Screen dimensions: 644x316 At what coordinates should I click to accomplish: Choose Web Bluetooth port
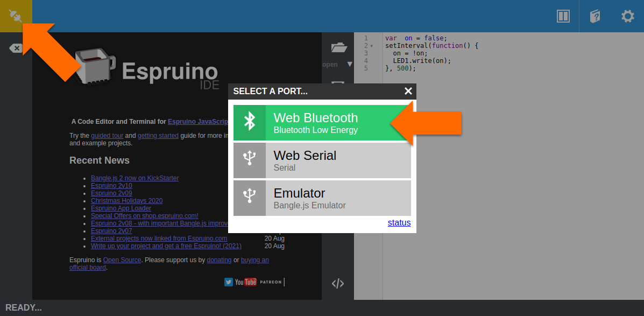click(x=322, y=122)
